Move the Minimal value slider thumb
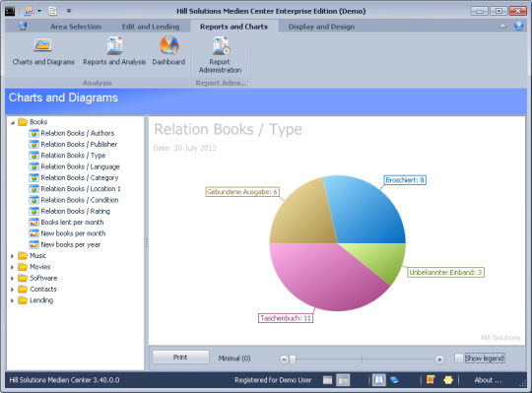The width and height of the screenshot is (532, 393). click(x=293, y=360)
